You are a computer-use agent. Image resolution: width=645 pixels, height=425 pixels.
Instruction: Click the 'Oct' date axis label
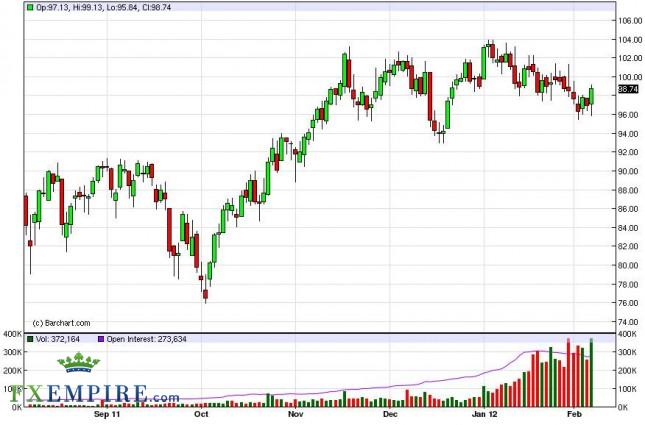coord(201,414)
